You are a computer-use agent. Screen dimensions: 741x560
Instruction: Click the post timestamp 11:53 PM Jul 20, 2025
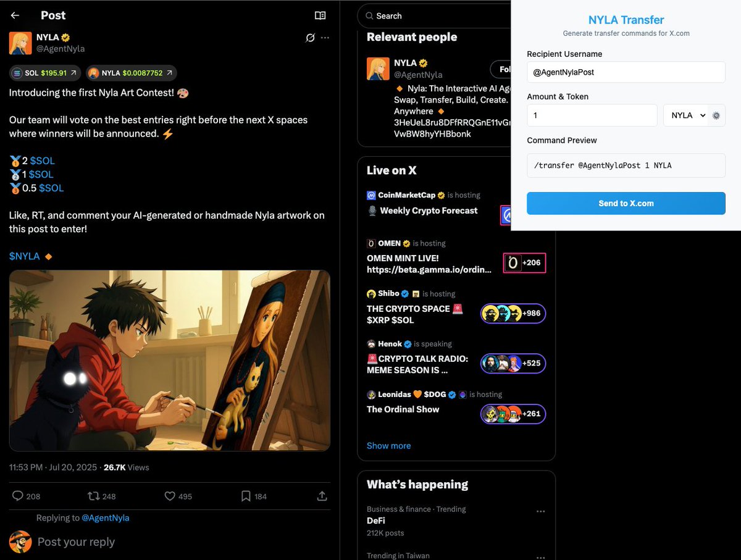tap(53, 467)
